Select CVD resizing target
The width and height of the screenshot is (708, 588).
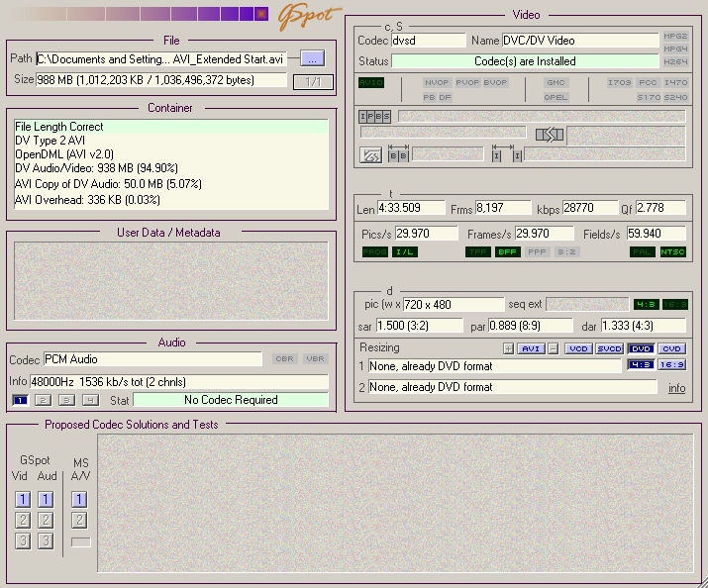click(x=672, y=348)
